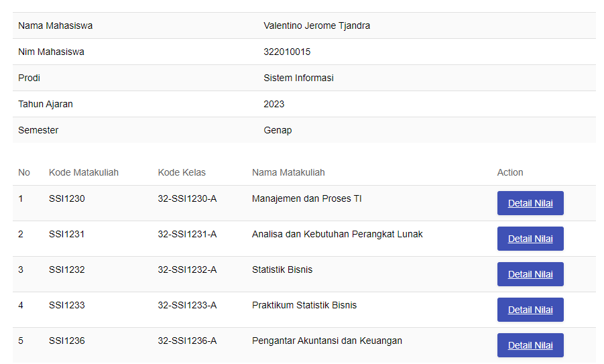Viewport: 604px width, 364px height.
Task: Open Detail Nilai for Praktikum Statistik Bisnis
Action: pyautogui.click(x=530, y=310)
